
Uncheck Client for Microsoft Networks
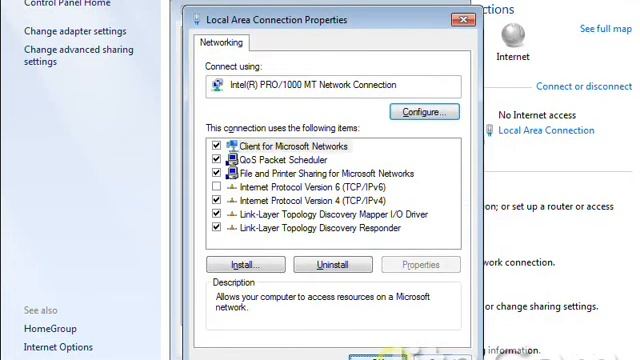click(216, 146)
